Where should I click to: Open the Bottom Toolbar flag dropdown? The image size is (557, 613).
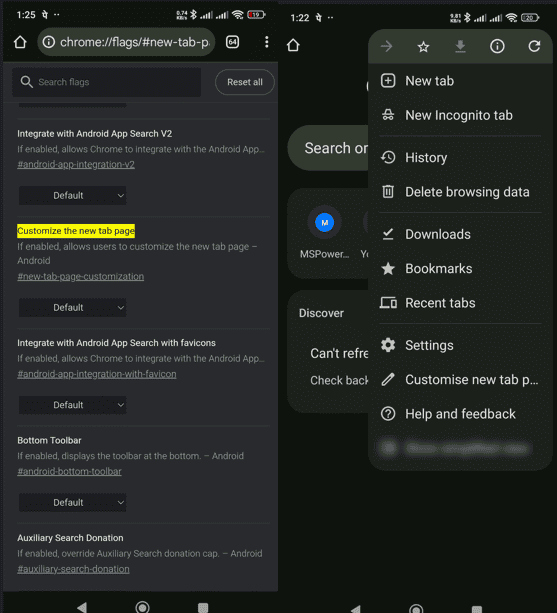click(73, 502)
